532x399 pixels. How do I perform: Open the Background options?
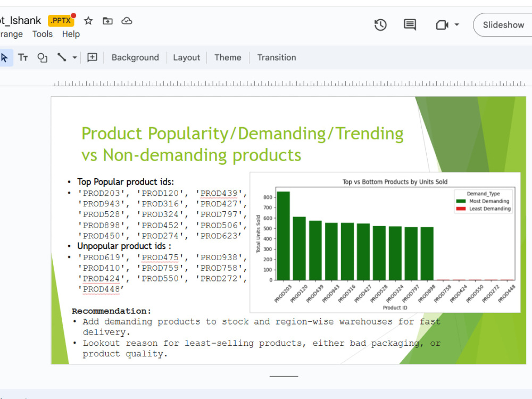(135, 57)
